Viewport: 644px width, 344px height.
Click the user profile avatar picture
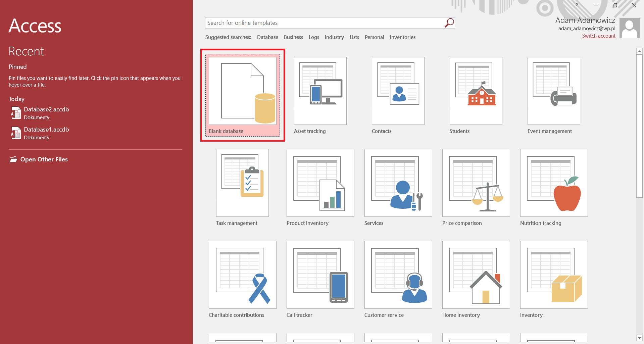(x=629, y=28)
